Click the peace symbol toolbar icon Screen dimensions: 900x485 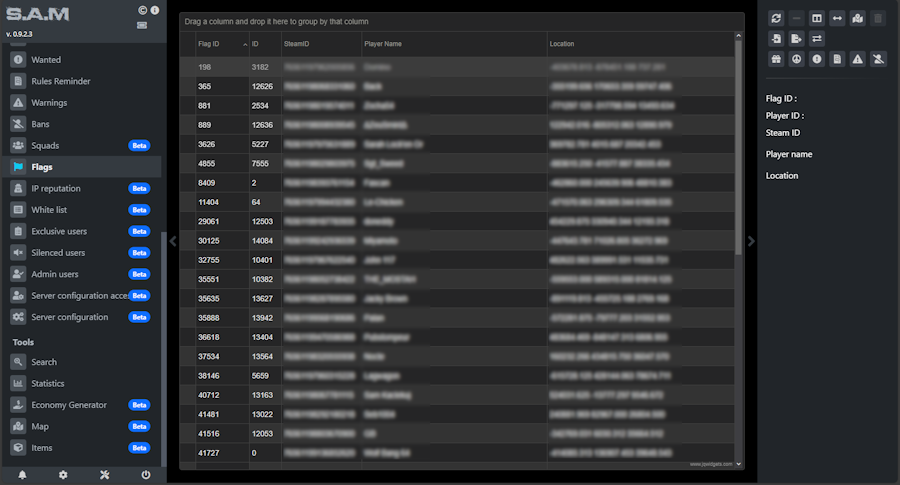click(796, 60)
